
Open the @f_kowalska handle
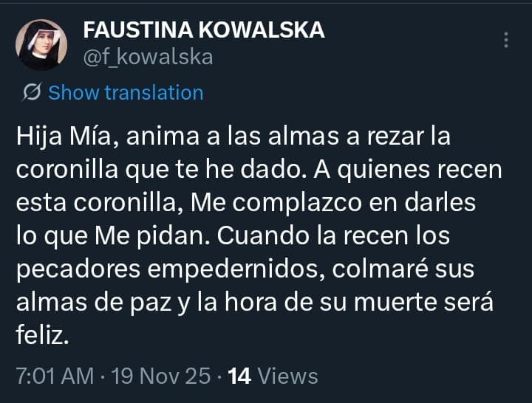pyautogui.click(x=148, y=56)
